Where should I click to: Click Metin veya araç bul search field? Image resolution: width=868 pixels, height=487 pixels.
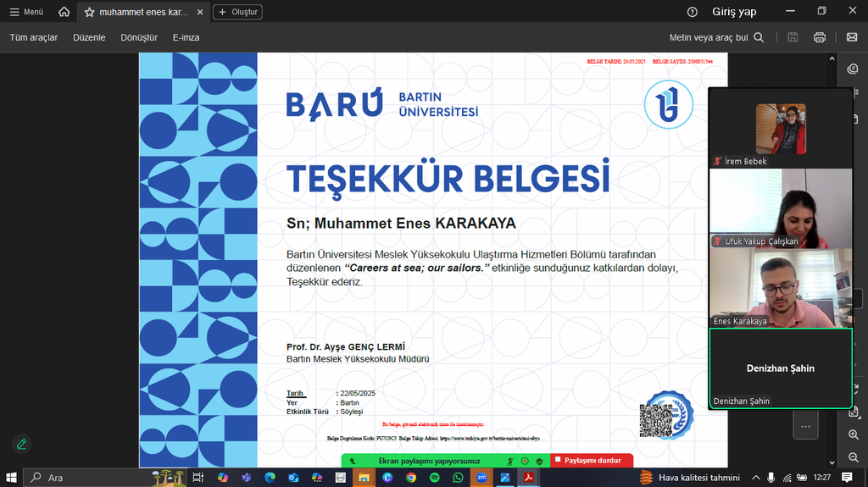716,37
